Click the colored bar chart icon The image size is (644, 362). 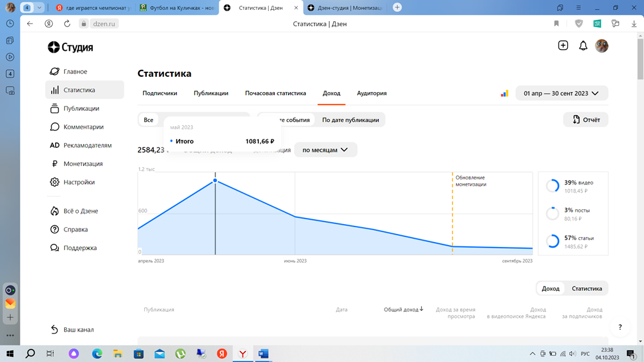pos(504,93)
